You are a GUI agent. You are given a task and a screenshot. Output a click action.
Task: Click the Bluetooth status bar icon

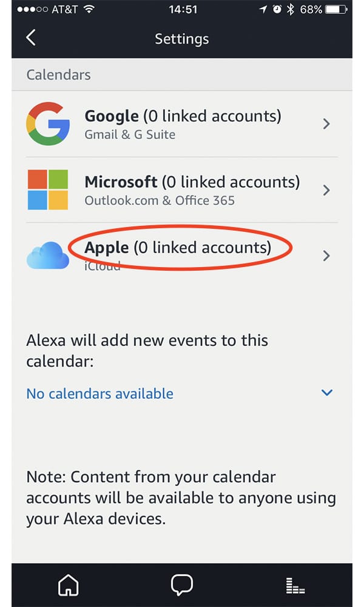(290, 10)
